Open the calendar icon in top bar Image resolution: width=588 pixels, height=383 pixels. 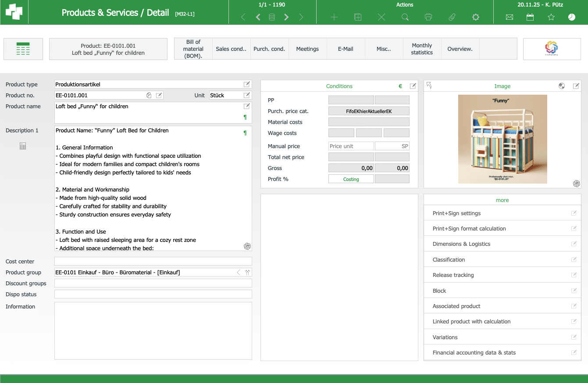pos(530,17)
